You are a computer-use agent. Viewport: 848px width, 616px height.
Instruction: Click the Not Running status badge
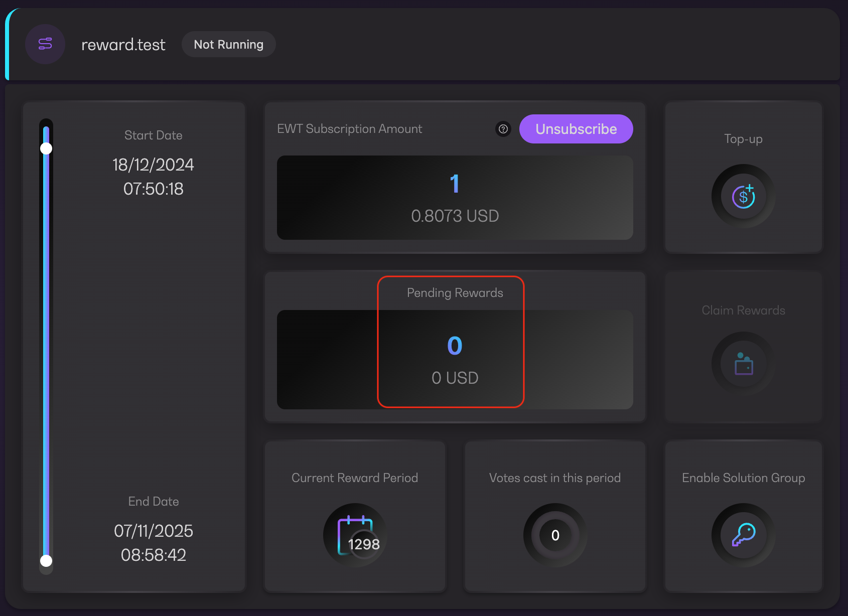pyautogui.click(x=228, y=45)
